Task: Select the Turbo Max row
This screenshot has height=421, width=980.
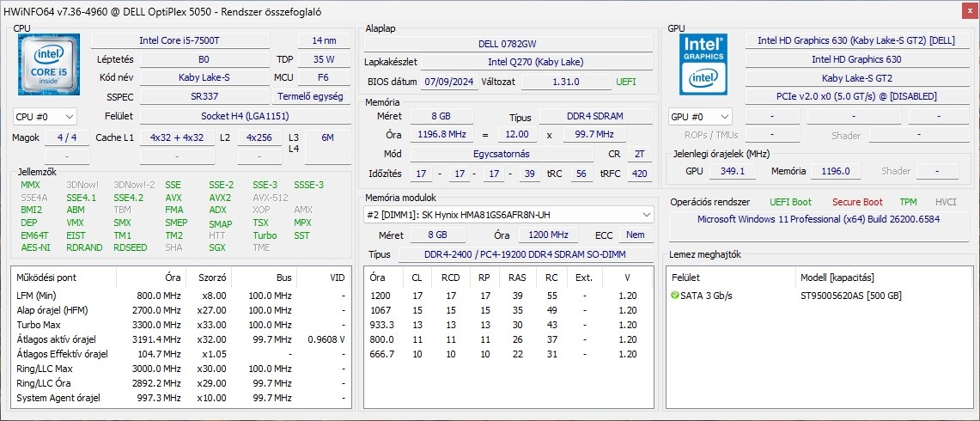Action: click(181, 325)
